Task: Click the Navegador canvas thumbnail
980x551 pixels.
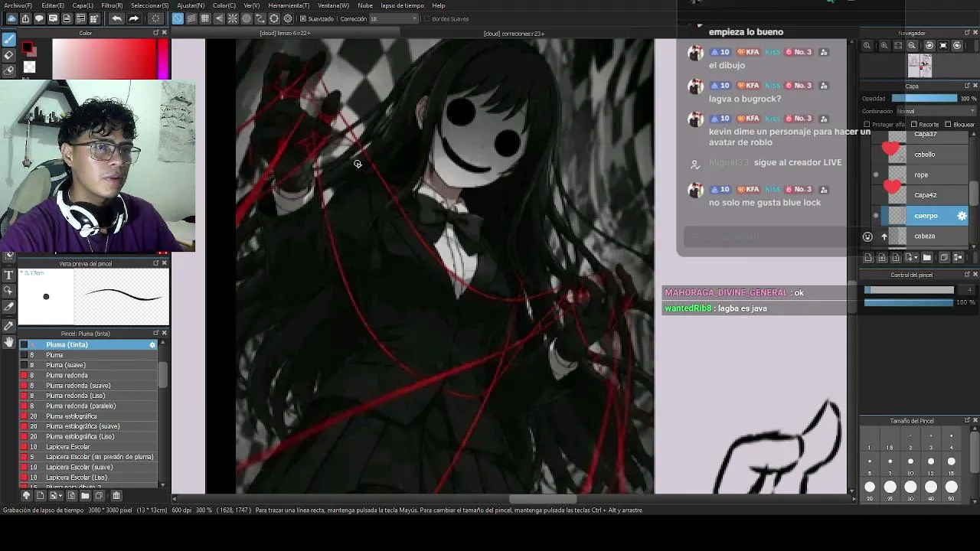Action: click(x=920, y=66)
